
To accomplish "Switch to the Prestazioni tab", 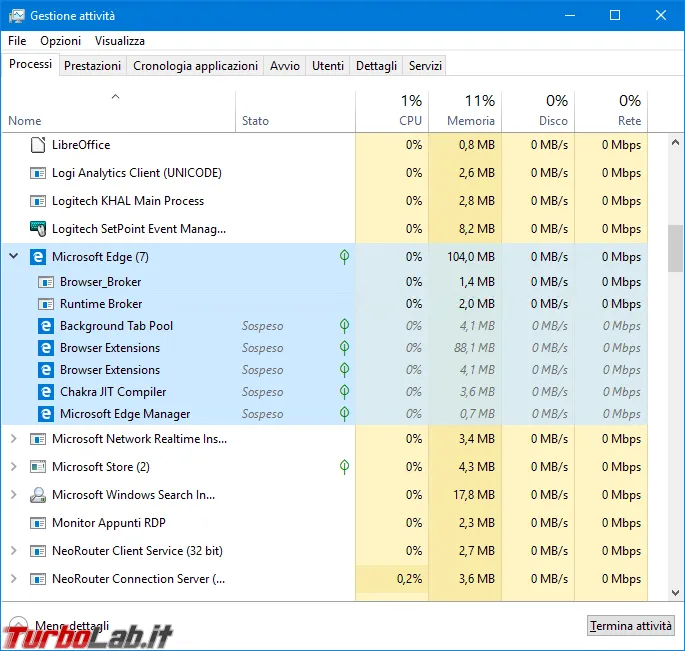I will tap(92, 66).
